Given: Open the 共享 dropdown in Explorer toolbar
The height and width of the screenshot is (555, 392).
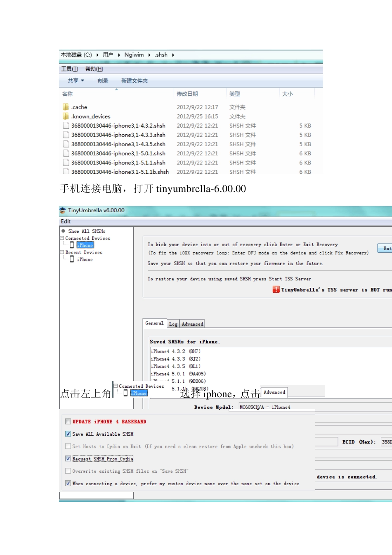Looking at the screenshot, I should [76, 81].
